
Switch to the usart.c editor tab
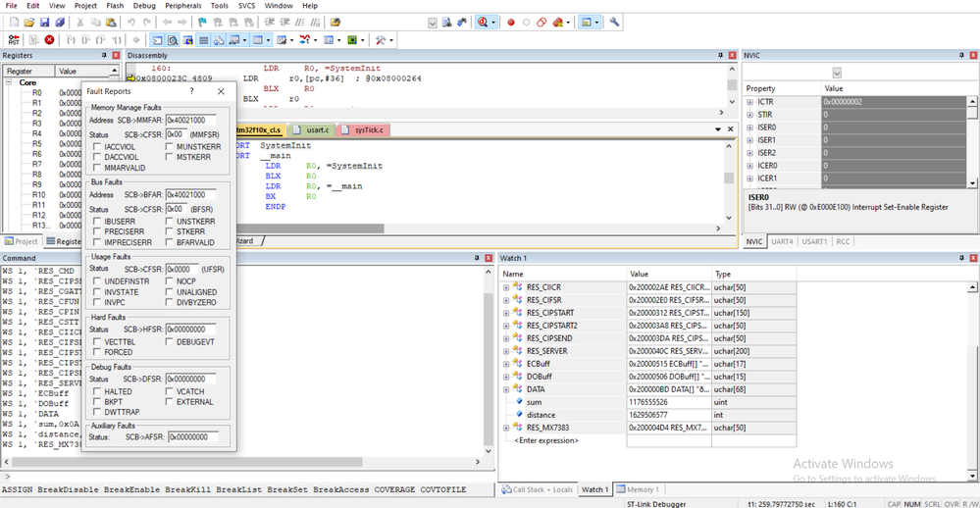(x=316, y=129)
